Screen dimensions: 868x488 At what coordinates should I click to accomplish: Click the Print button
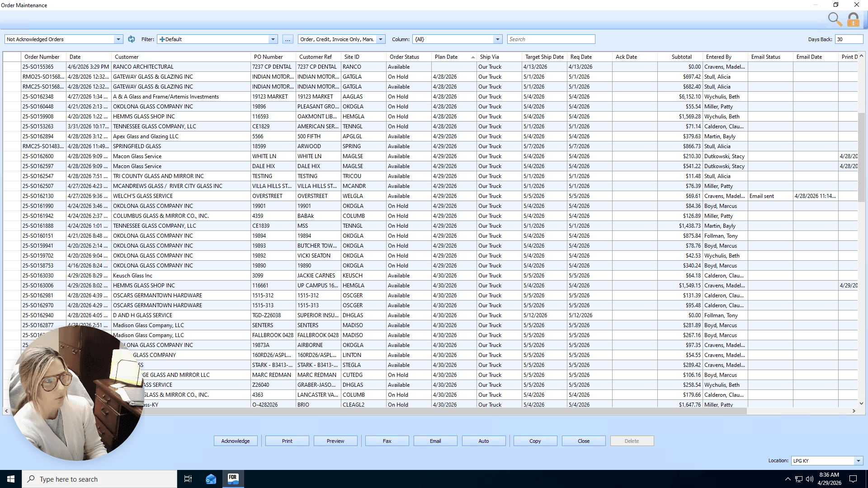click(x=287, y=441)
